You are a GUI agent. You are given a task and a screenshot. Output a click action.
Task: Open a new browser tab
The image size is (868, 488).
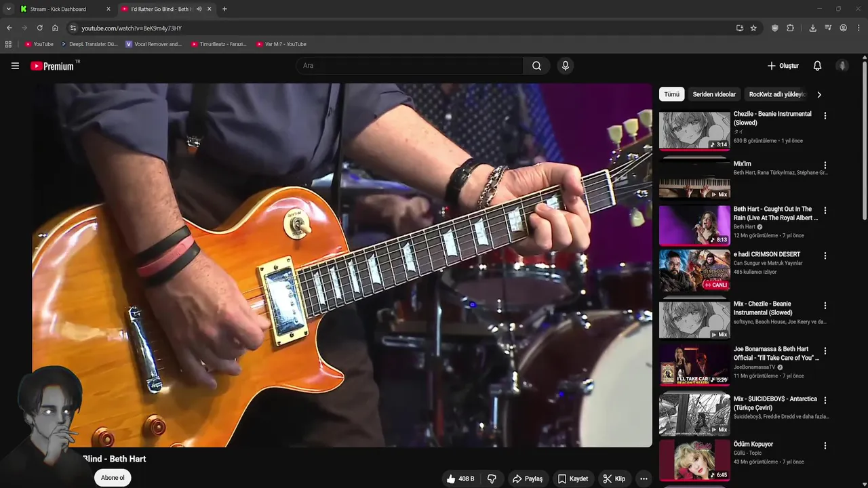(224, 9)
